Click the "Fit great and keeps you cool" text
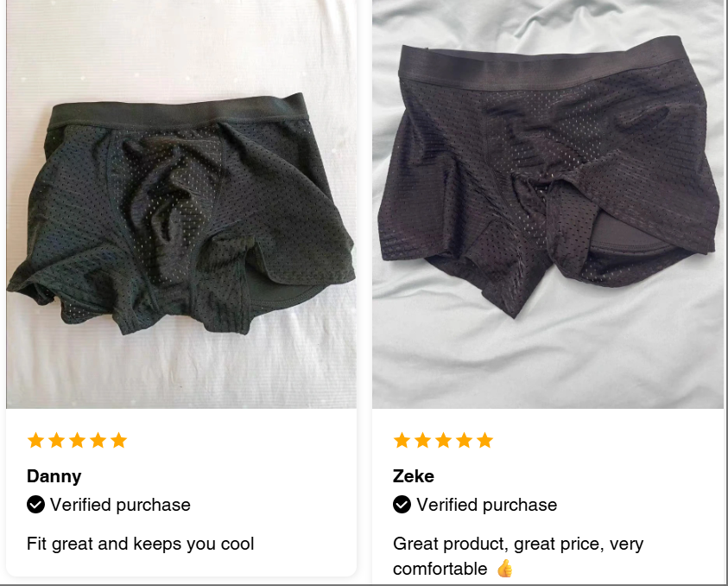Screen dimensions: 728x586 140,544
